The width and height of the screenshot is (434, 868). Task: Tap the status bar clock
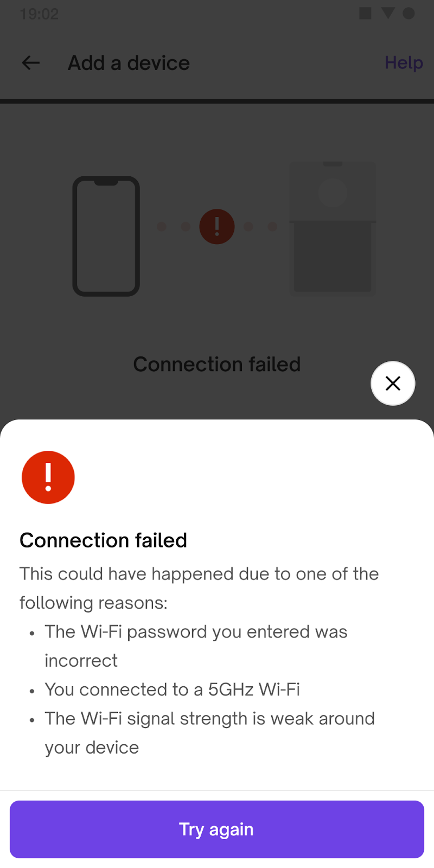[39, 14]
